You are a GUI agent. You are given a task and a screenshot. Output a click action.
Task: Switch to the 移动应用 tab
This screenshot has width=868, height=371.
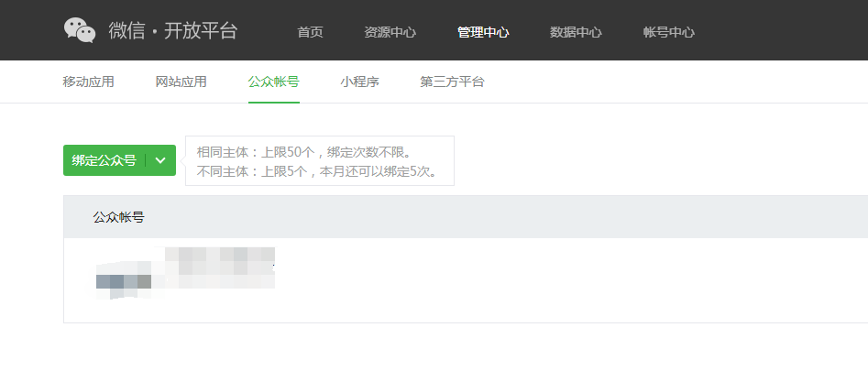coord(89,82)
